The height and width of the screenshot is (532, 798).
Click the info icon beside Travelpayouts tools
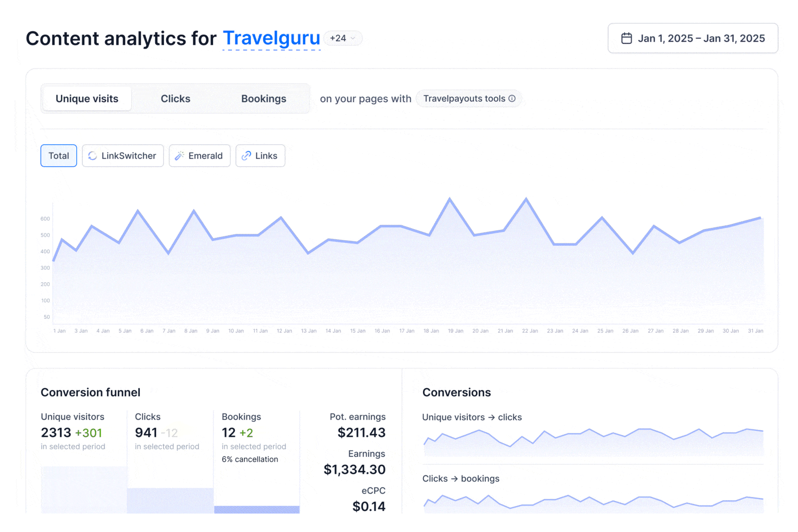click(512, 99)
